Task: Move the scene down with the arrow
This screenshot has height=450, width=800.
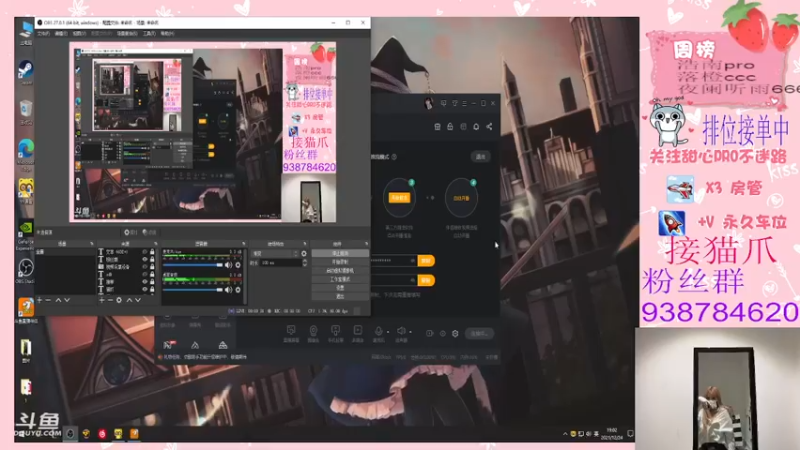Action: 67,300
